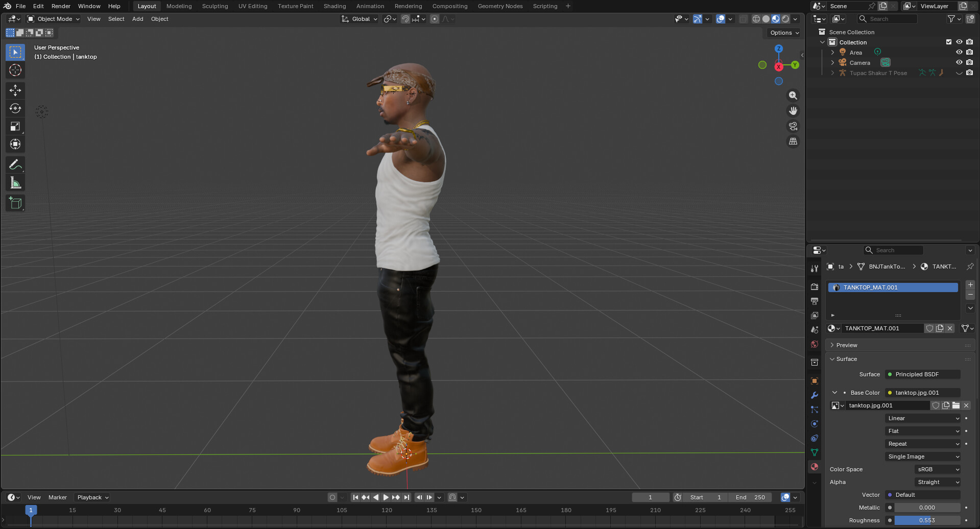The width and height of the screenshot is (980, 529).
Task: Toggle Collection exclude checkbox
Action: (949, 42)
